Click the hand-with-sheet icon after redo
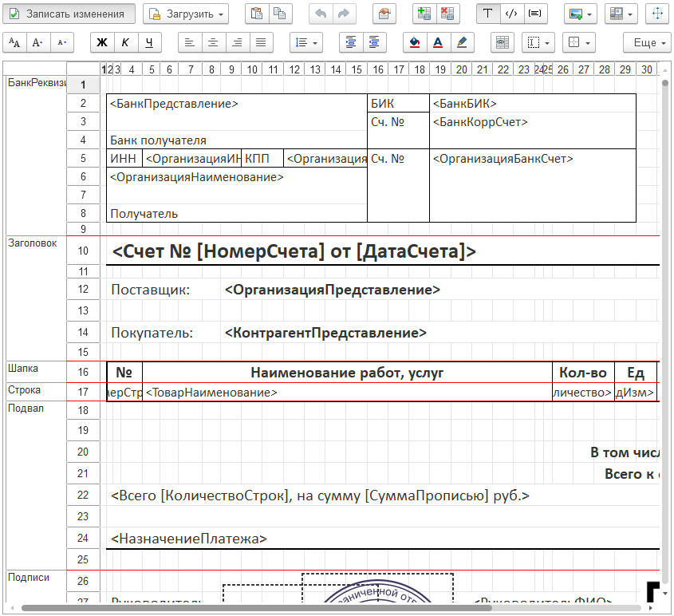Image resolution: width=674 pixels, height=616 pixels. [x=384, y=14]
